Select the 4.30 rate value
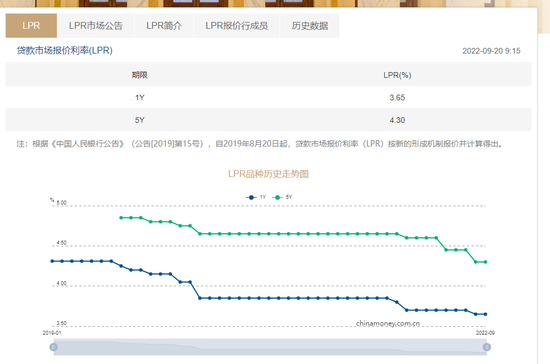The image size is (550, 364). pyautogui.click(x=397, y=120)
